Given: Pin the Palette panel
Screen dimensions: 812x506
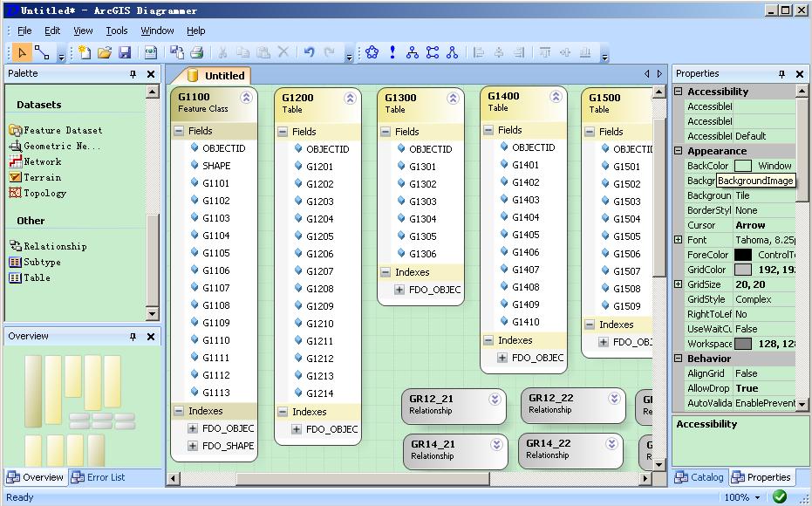Looking at the screenshot, I should (133, 74).
